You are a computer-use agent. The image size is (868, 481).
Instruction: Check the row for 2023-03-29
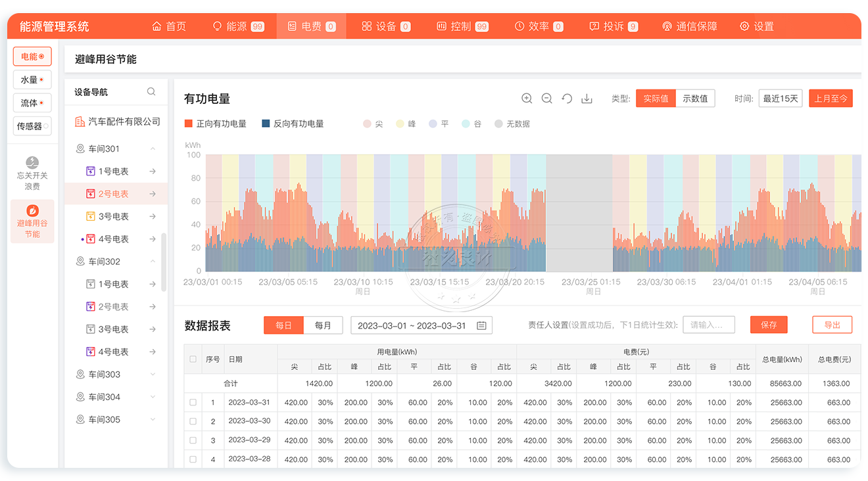(193, 440)
